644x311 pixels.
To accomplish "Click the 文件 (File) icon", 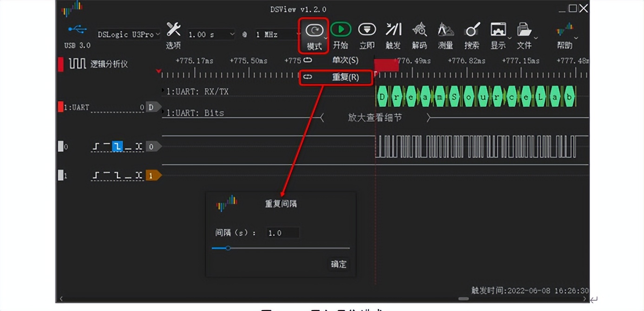I will pos(525,29).
